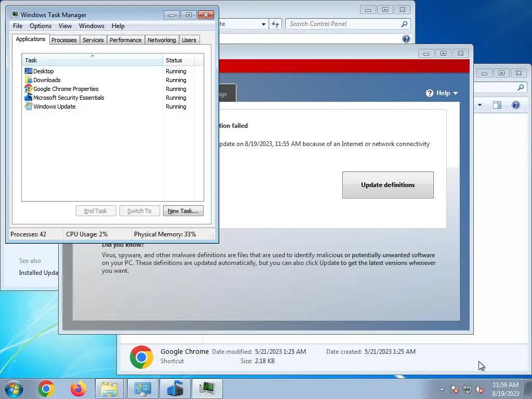The width and height of the screenshot is (532, 399).
Task: Open Control Panel help question mark icon
Action: [x=406, y=38]
